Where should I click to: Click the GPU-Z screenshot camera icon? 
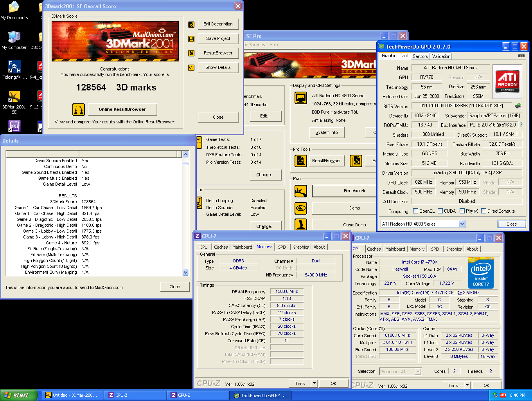521,56
